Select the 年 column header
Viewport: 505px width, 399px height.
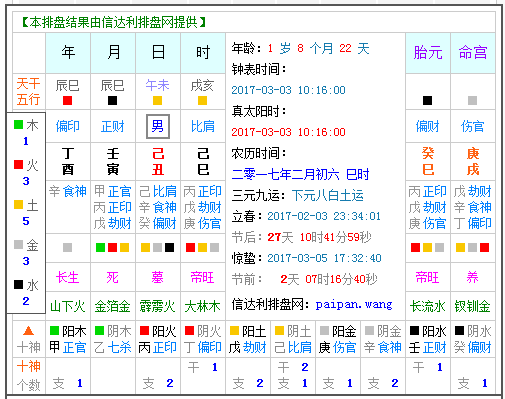(x=68, y=53)
